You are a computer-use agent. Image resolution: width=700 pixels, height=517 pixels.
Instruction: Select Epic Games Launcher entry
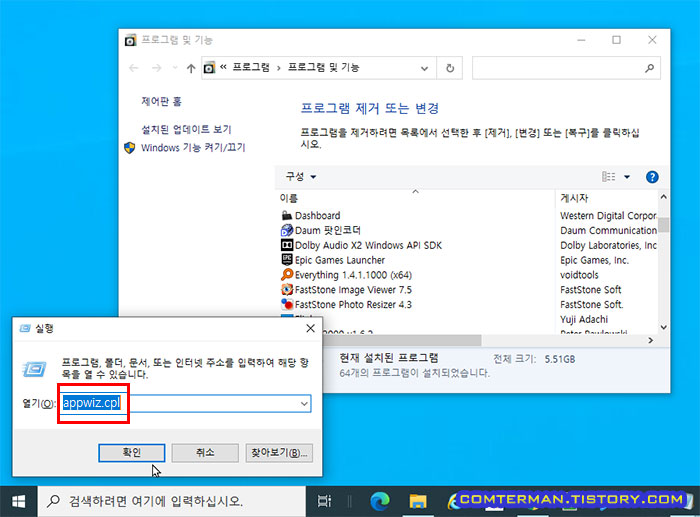click(340, 260)
